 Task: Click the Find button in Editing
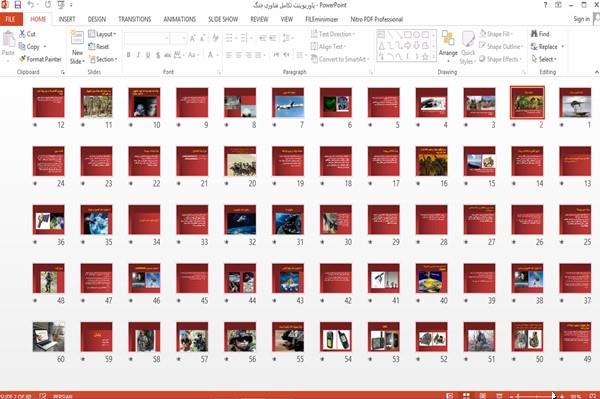[540, 34]
